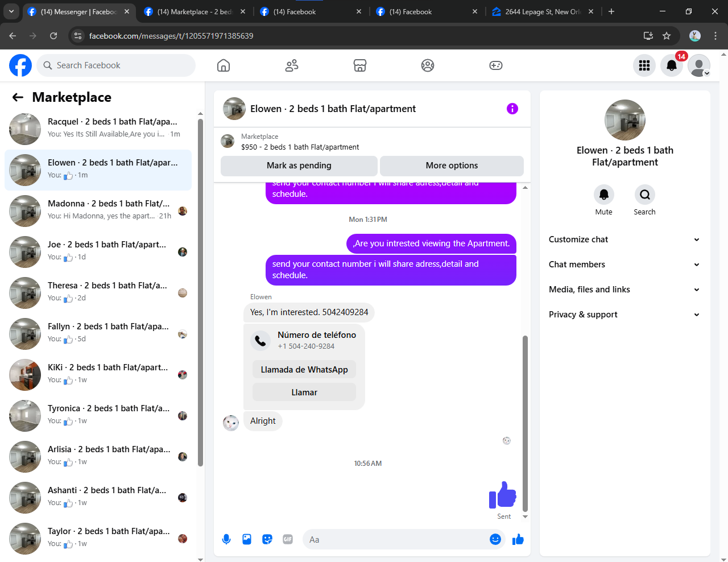Click install app icon in address bar

point(648,36)
